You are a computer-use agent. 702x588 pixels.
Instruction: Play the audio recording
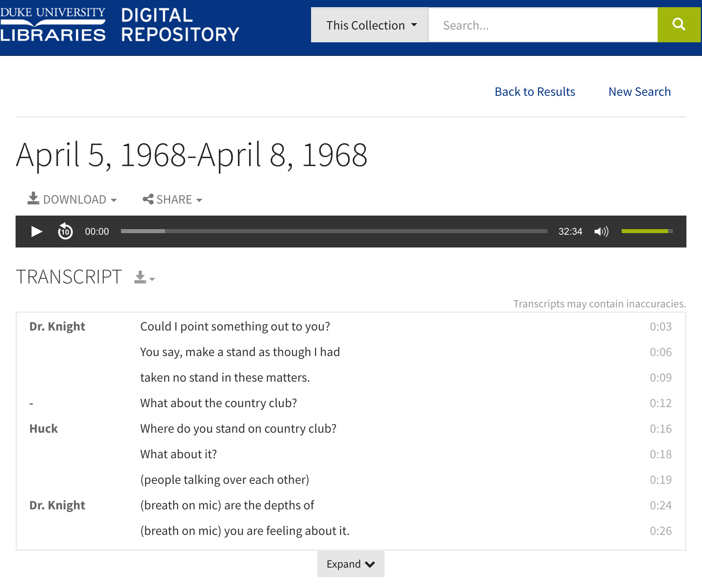(36, 232)
